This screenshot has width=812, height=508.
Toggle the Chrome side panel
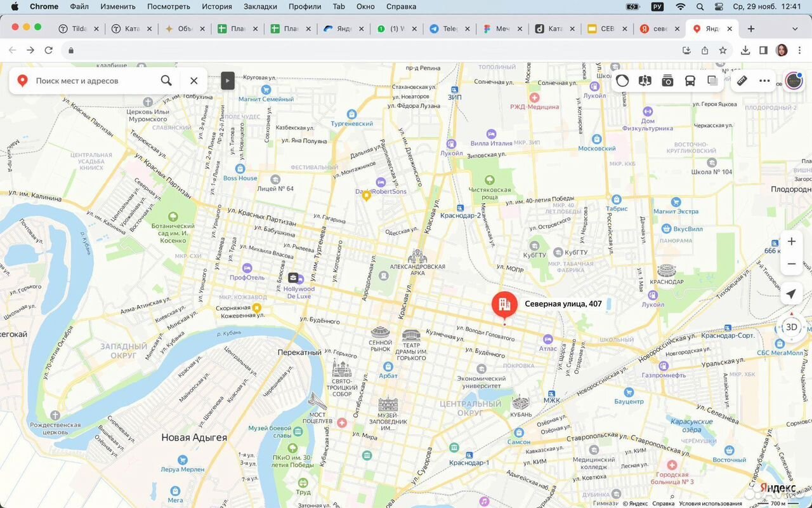764,50
